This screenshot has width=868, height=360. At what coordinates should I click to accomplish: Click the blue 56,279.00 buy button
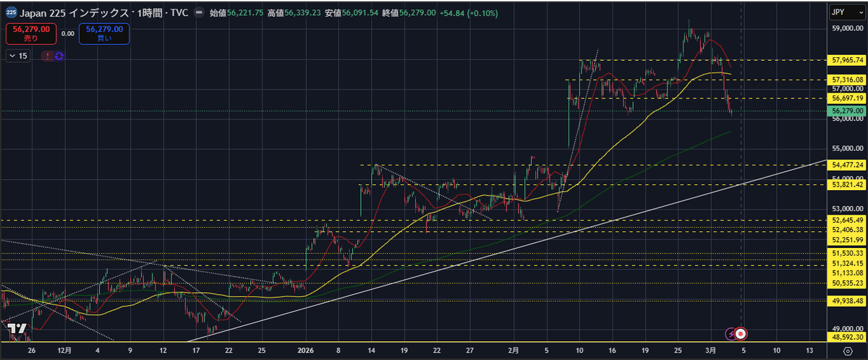(x=104, y=33)
